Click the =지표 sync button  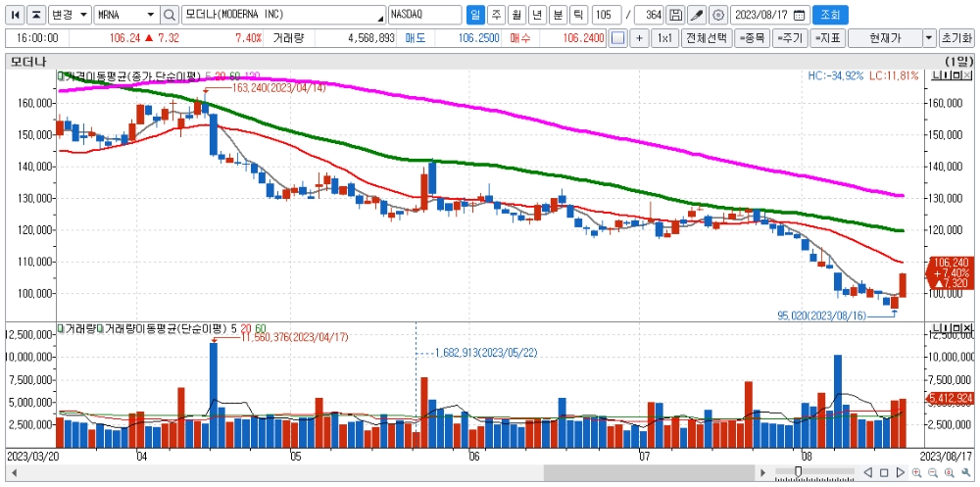(828, 38)
